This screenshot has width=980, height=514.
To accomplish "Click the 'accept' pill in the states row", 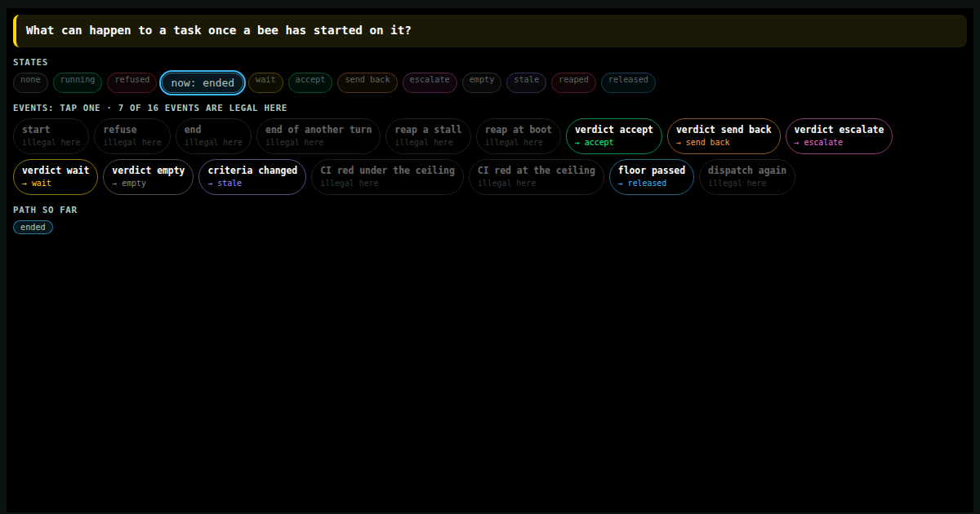I will (310, 82).
